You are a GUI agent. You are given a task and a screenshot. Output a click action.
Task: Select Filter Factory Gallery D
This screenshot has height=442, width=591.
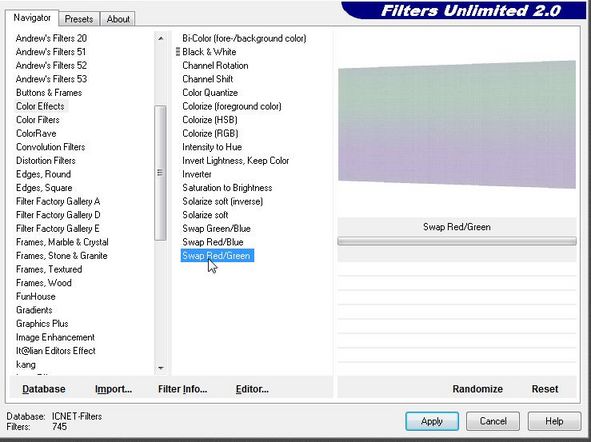[58, 215]
